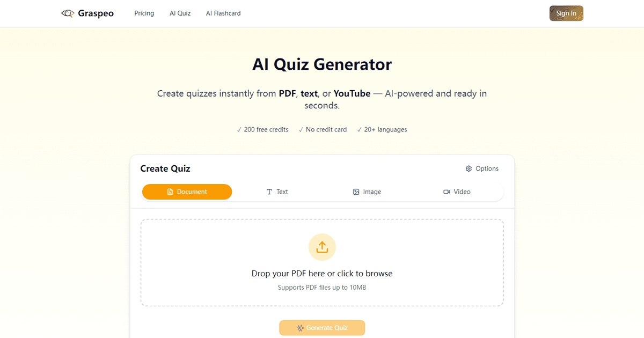Click the document icon in Document tab

(170, 192)
